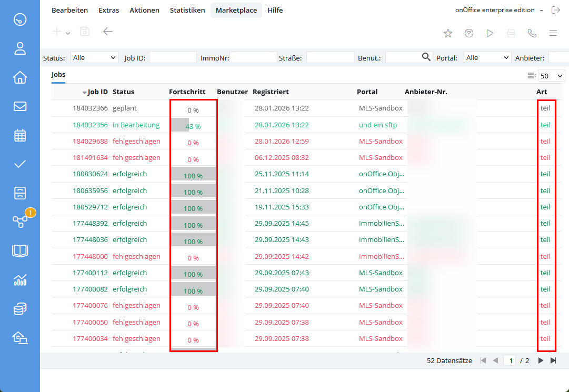Open the Portal filter dropdown
Image resolution: width=569 pixels, height=392 pixels.
[x=488, y=57]
